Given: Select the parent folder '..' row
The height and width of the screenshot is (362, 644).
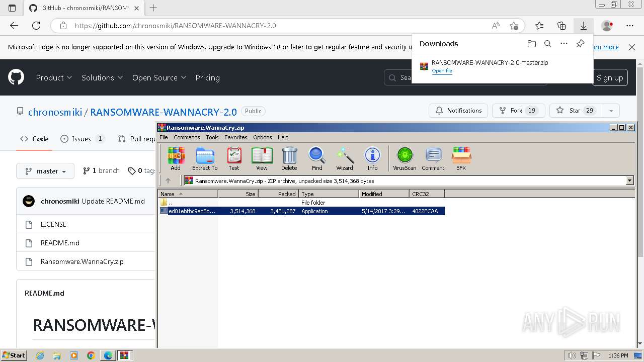Looking at the screenshot, I should pos(301,203).
